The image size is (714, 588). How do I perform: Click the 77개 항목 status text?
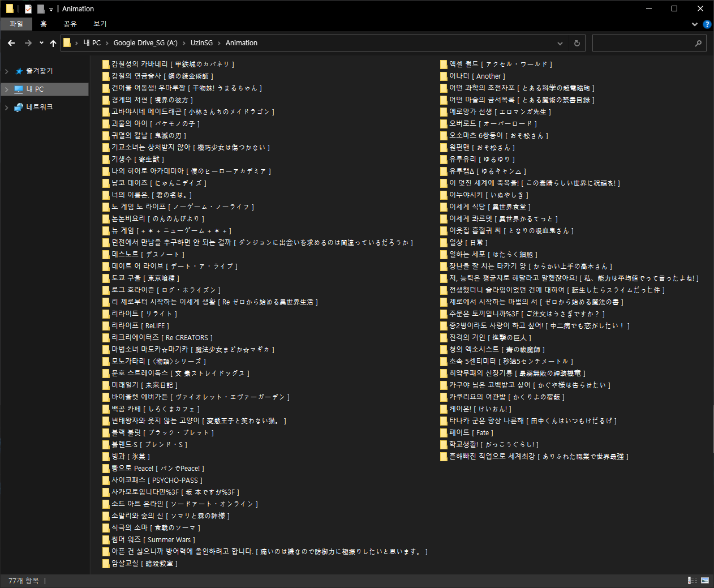(24, 581)
